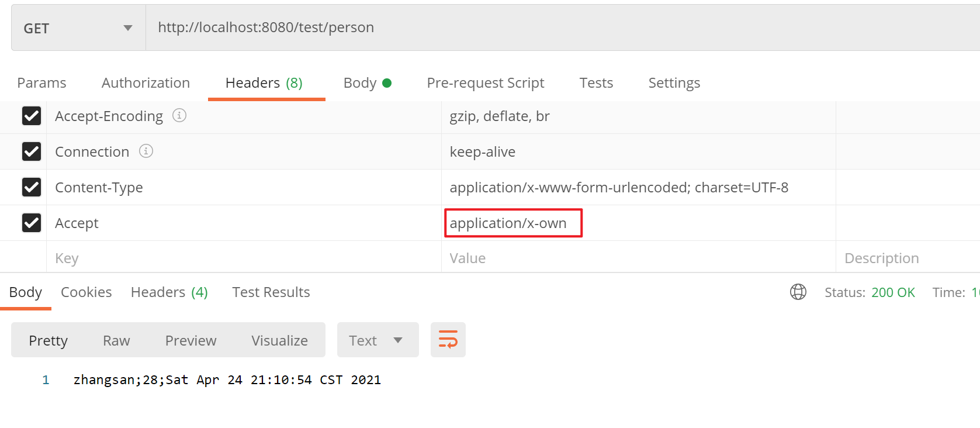Uncheck the Connection header checkbox
This screenshot has width=980, height=428.
(32, 151)
